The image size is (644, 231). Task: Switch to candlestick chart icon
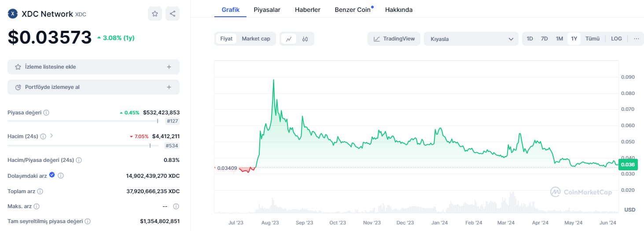pos(305,39)
